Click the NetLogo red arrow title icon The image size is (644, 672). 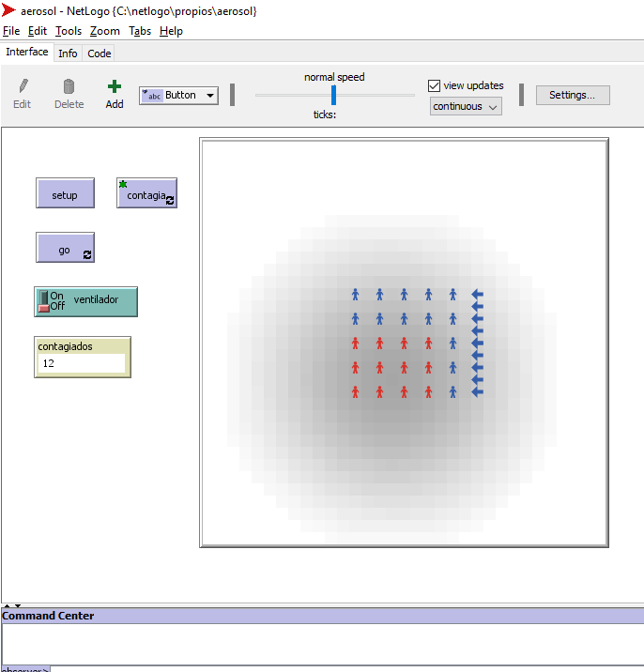pos(8,10)
